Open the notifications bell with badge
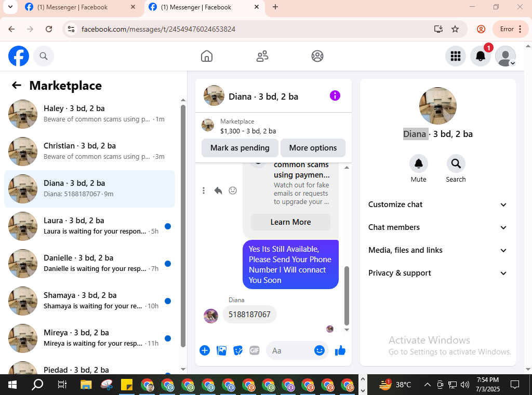Image resolution: width=532 pixels, height=395 pixels. [481, 56]
